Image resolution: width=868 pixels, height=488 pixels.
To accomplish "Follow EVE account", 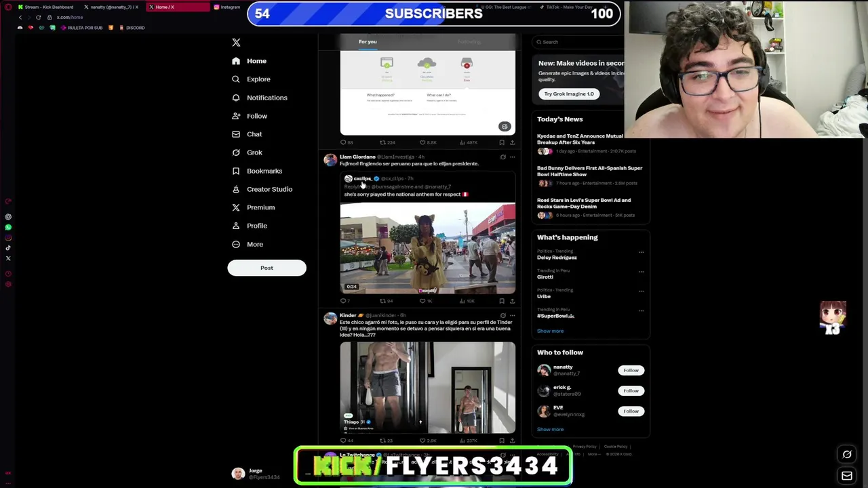I will [x=631, y=411].
